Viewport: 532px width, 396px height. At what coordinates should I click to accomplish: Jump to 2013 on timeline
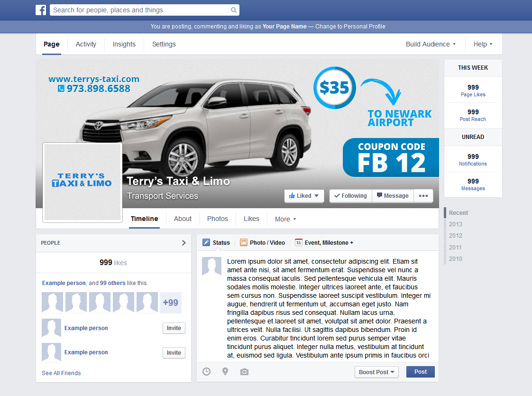click(455, 224)
